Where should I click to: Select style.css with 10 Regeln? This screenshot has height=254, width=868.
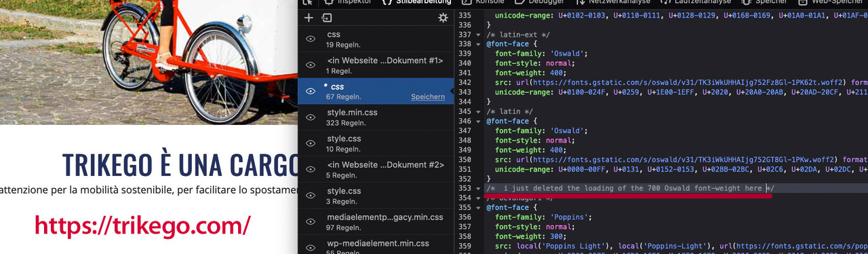coord(376,143)
